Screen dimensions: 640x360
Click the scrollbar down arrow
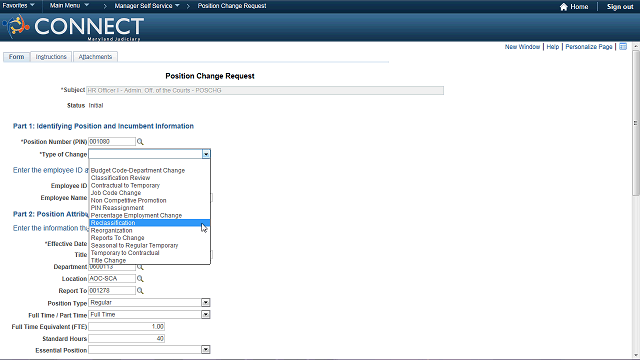point(636,355)
